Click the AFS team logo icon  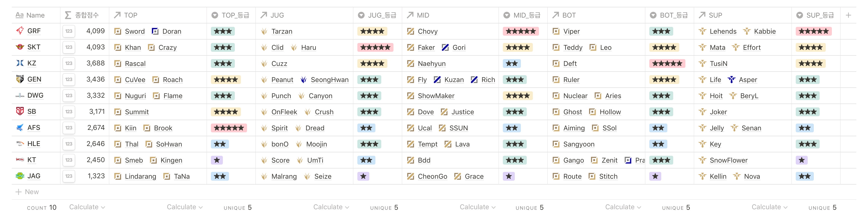tap(20, 128)
